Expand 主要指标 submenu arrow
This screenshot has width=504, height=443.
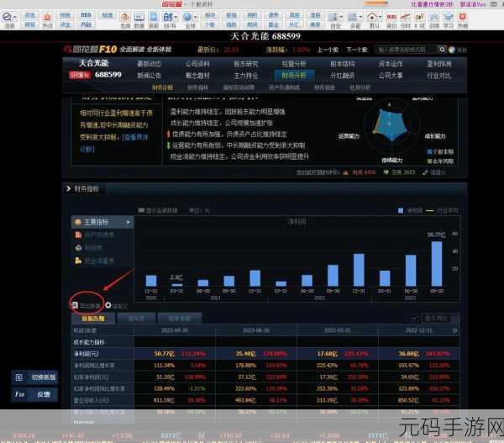129,222
